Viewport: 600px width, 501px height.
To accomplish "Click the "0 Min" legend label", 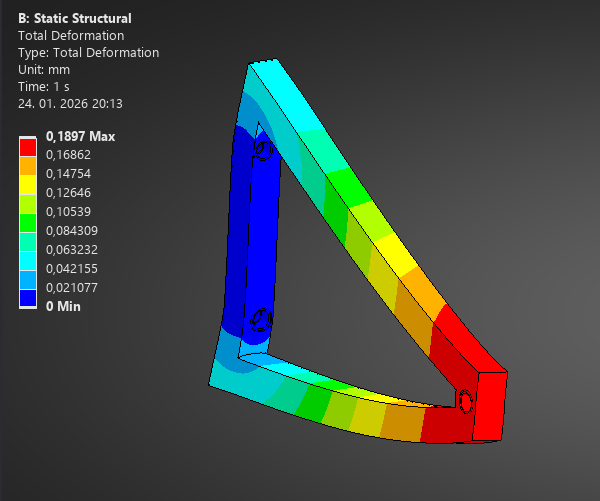I will 64,306.
